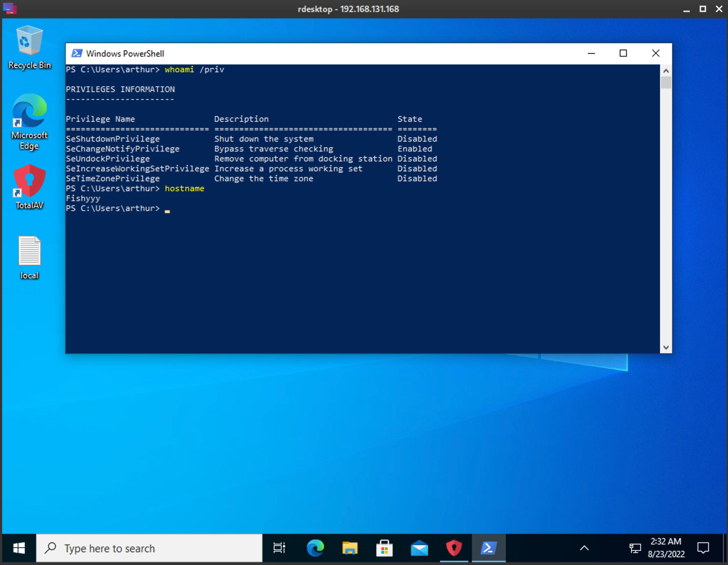The width and height of the screenshot is (728, 565).
Task: Open the Action Center notifications icon
Action: [x=703, y=548]
